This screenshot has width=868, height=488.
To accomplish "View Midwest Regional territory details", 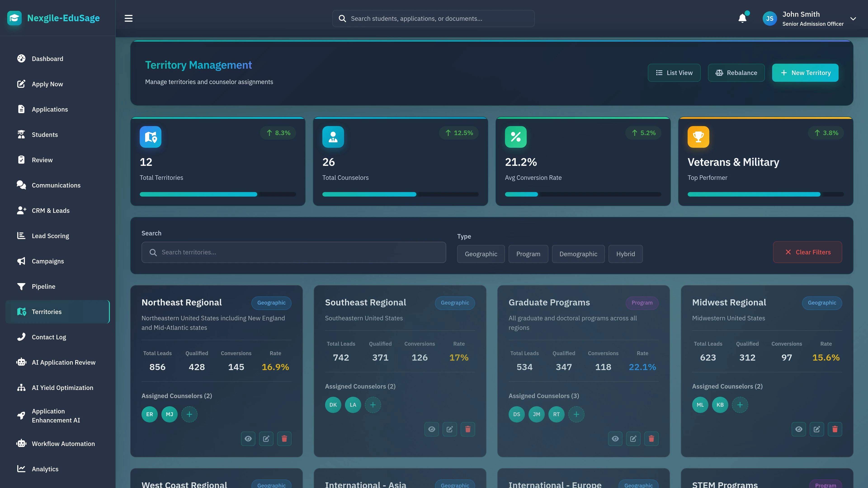I will (799, 429).
